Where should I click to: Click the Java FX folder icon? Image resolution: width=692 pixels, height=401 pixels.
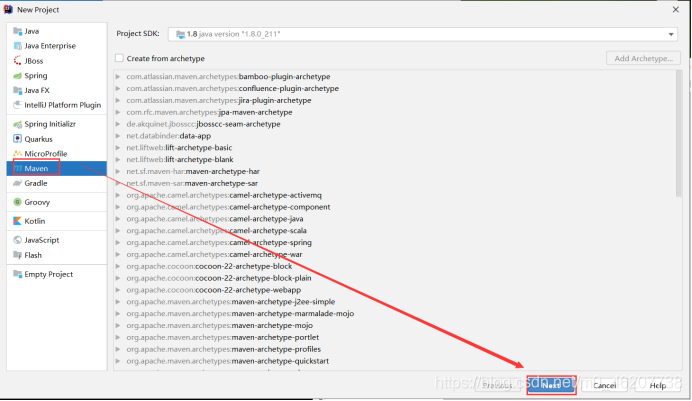pos(18,90)
